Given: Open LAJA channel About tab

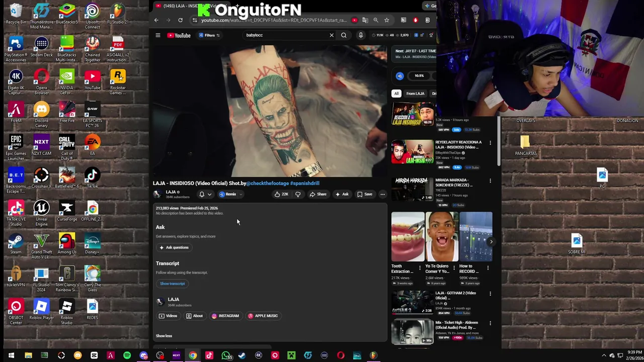Looking at the screenshot, I should (194, 316).
